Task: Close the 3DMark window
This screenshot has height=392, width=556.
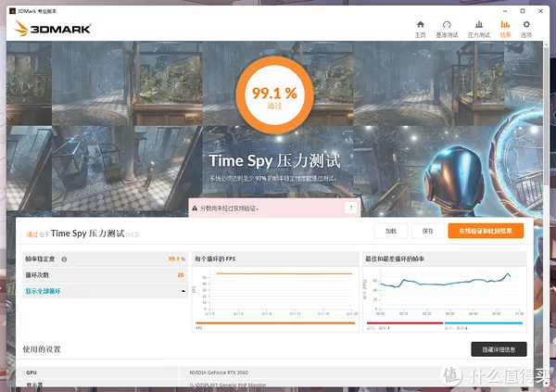Action: pyautogui.click(x=540, y=11)
